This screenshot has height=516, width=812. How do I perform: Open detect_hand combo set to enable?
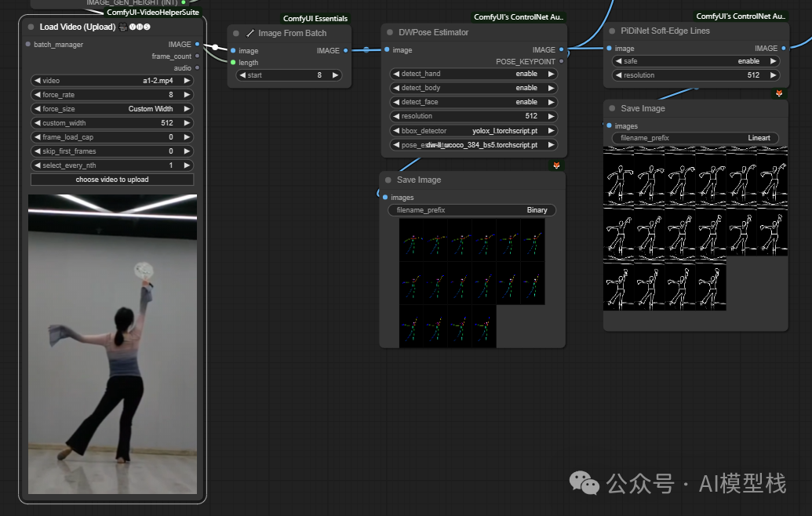pyautogui.click(x=473, y=74)
